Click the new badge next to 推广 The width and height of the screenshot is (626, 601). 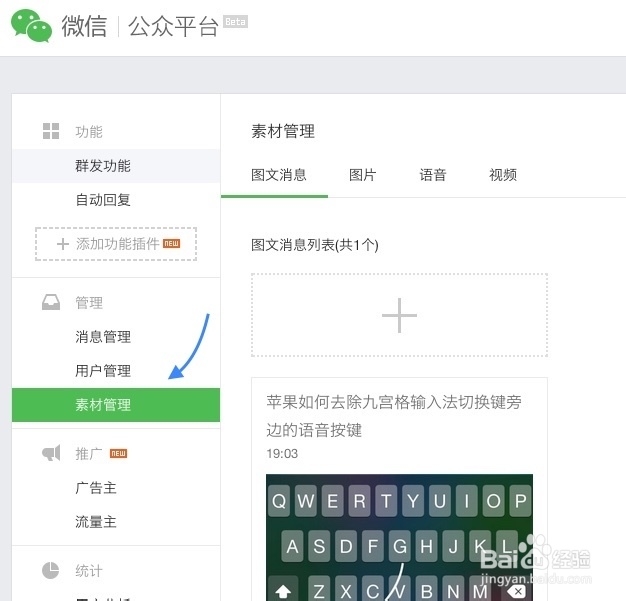(x=118, y=453)
